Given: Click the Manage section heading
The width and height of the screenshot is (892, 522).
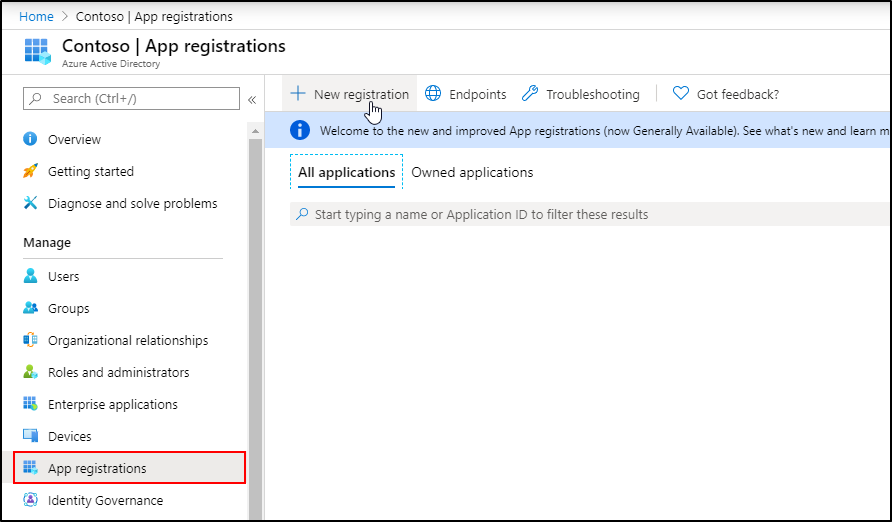Looking at the screenshot, I should click(x=47, y=242).
